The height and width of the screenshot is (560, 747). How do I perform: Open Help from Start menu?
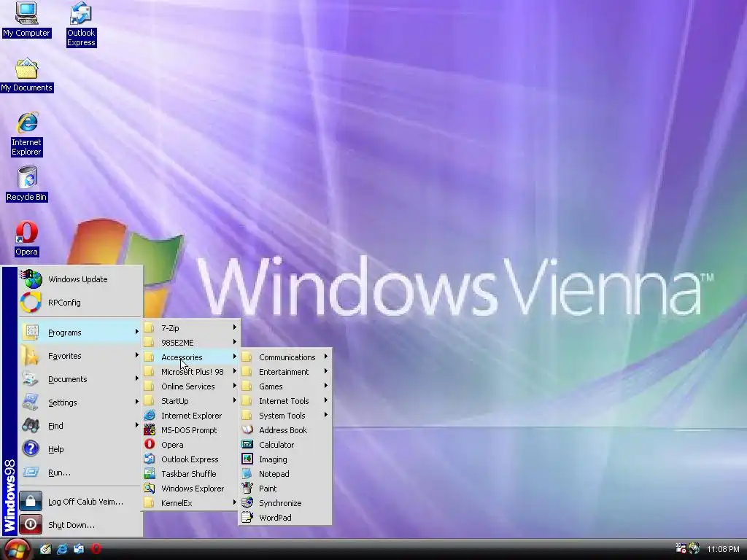coord(80,449)
